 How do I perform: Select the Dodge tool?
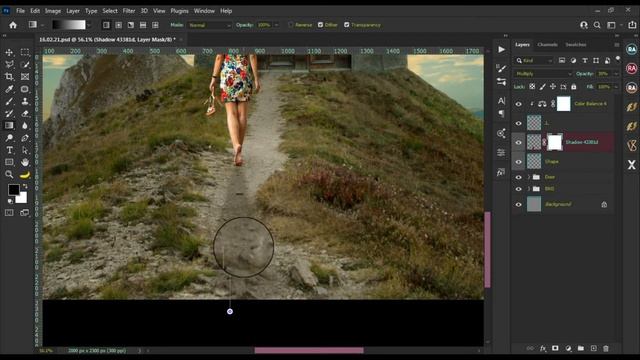point(9,138)
